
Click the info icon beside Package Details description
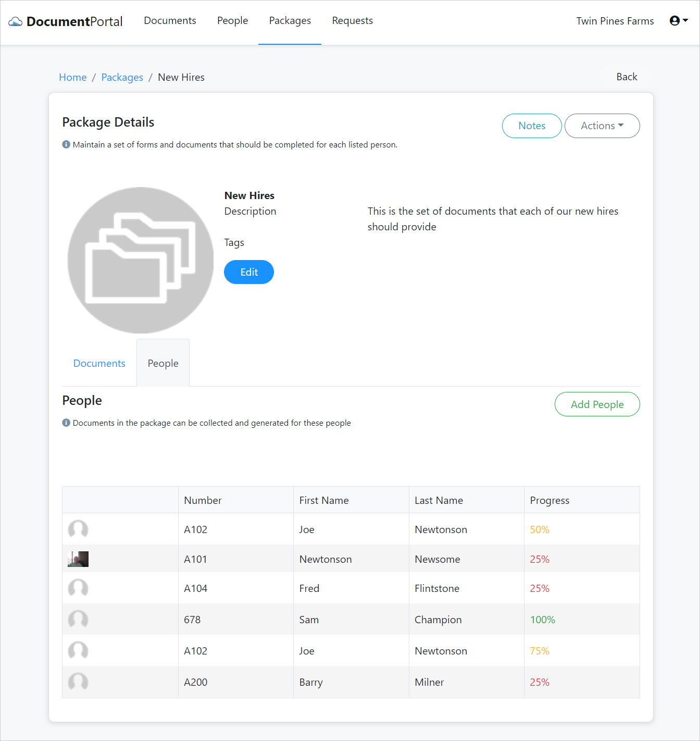66,144
